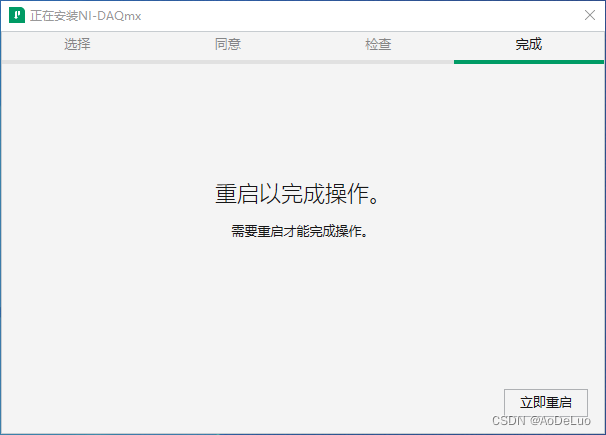606x435 pixels.
Task: Close the NI-DAQmx installer window
Action: [x=590, y=15]
